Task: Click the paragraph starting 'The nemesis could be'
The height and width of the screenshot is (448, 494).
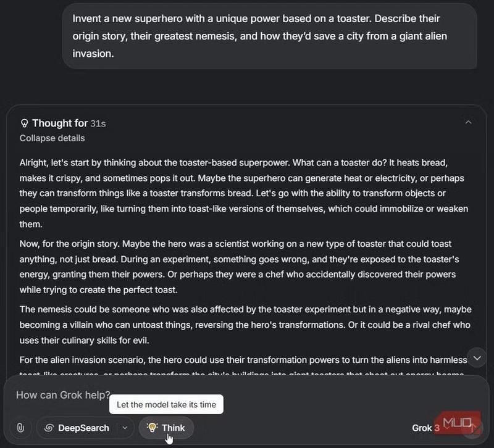Action: pyautogui.click(x=245, y=325)
